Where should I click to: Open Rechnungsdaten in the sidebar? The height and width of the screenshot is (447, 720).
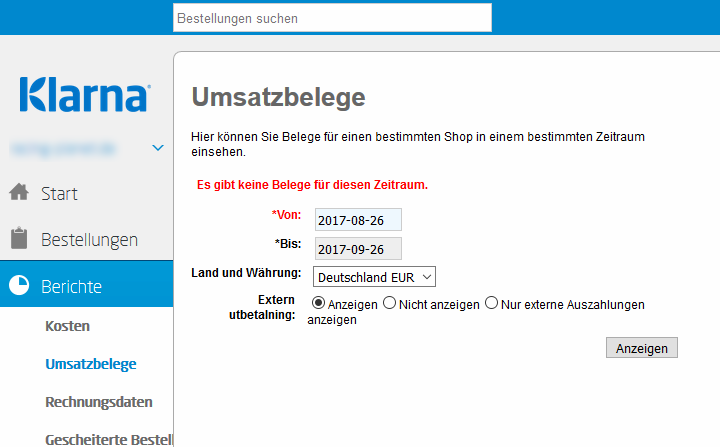click(x=99, y=402)
